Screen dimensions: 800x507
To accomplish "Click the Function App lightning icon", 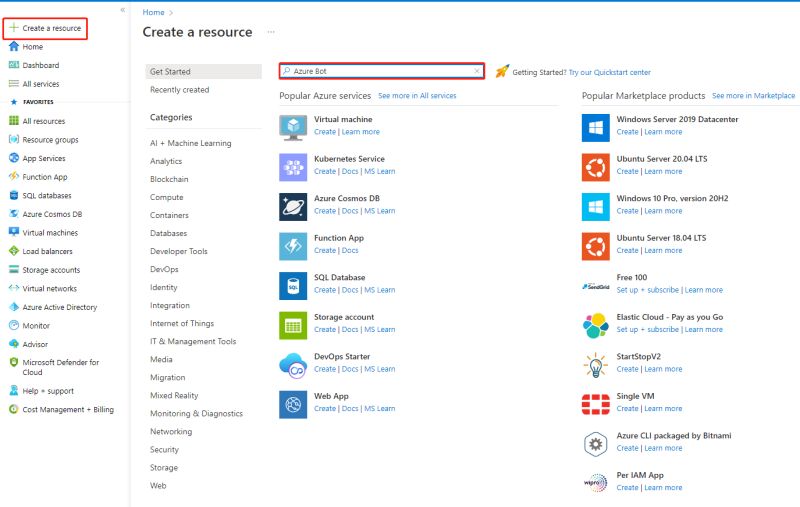I will tap(293, 246).
